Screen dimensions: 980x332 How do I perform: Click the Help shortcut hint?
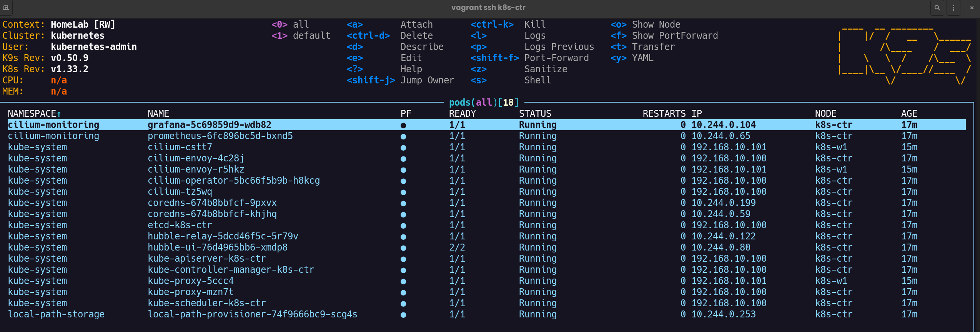tap(384, 69)
